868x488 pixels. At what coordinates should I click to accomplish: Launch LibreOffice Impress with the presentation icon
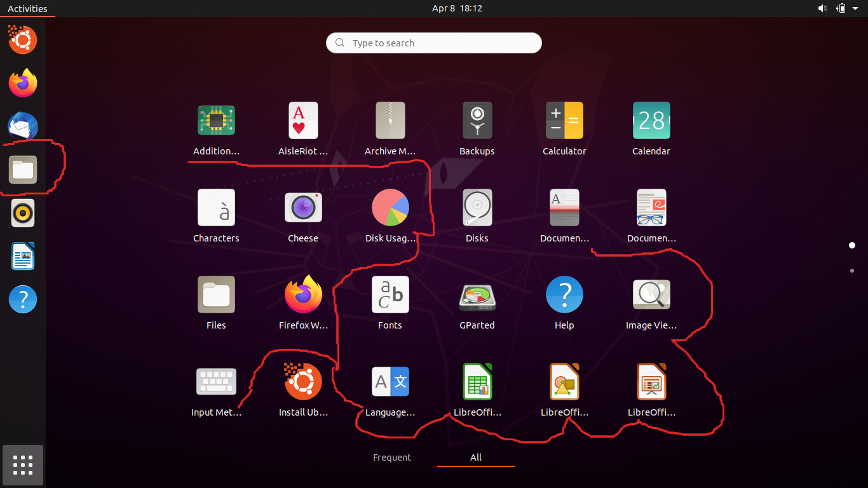click(x=651, y=382)
